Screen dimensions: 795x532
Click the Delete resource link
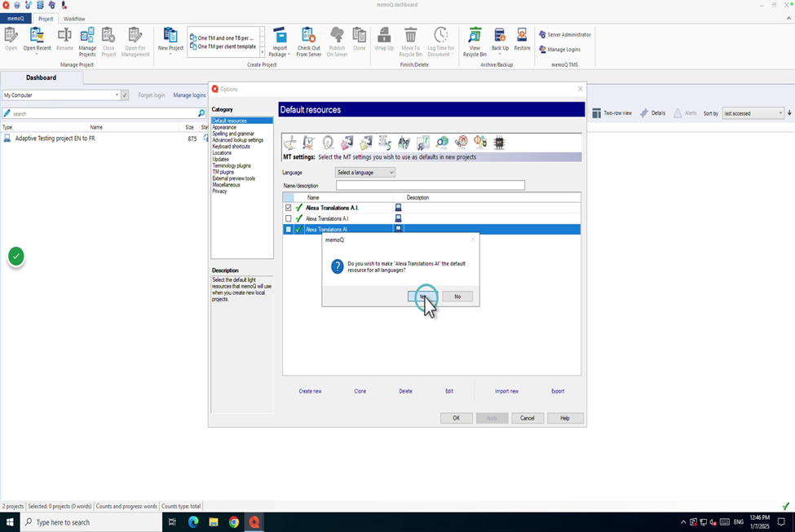pos(405,391)
